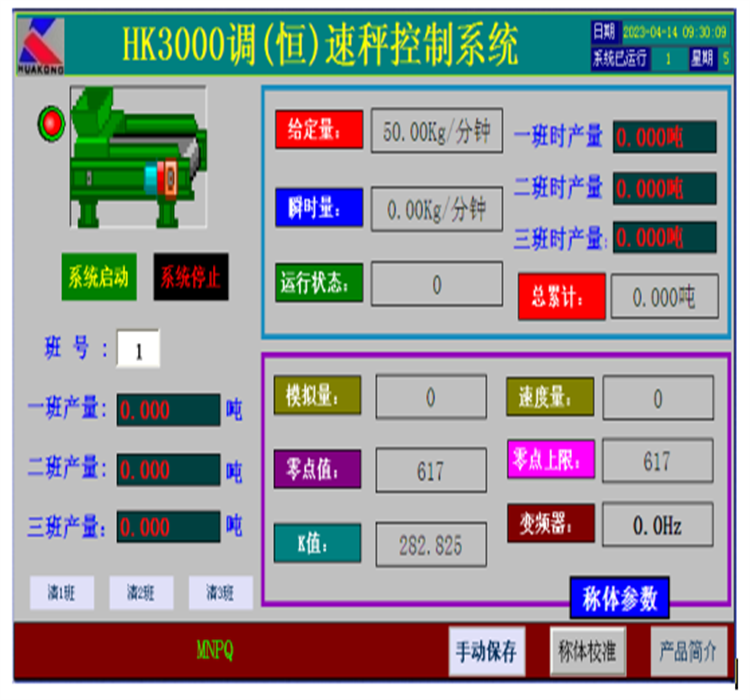
Task: Click the 手动保存 manual save button
Action: [x=486, y=651]
